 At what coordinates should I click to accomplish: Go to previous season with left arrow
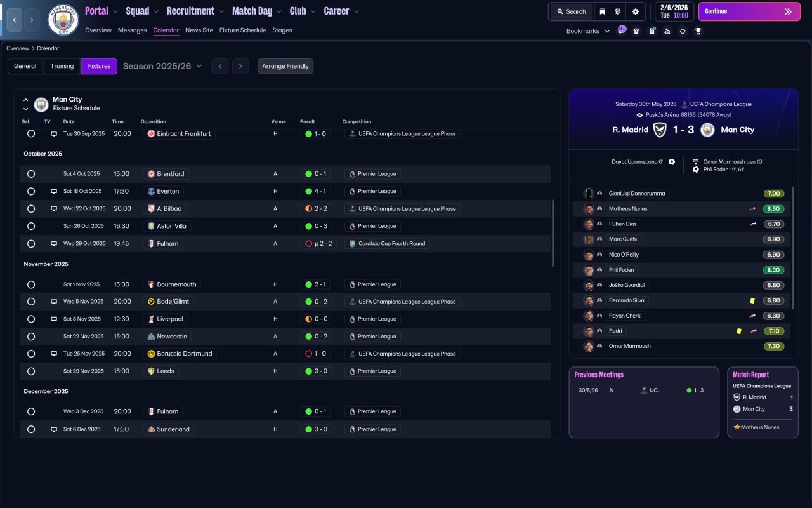tap(220, 66)
